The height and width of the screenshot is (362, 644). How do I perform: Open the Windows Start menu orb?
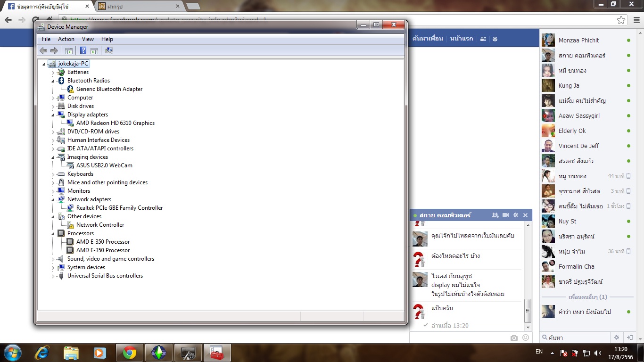(12, 352)
